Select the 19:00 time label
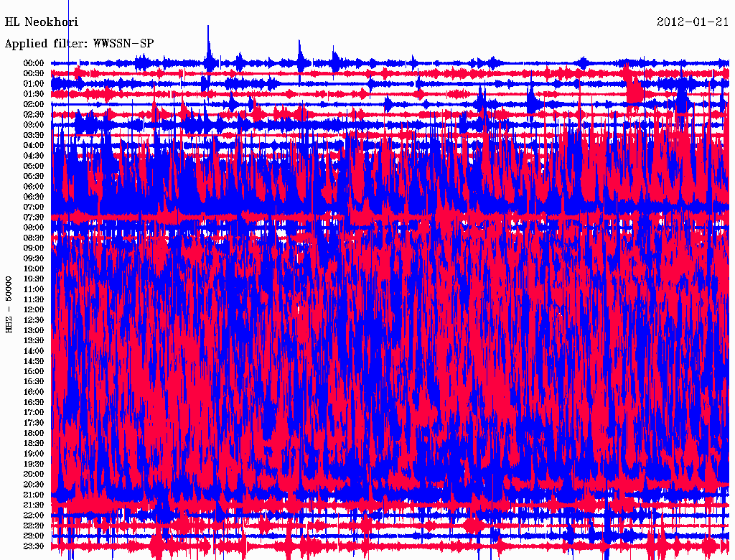This screenshot has width=735, height=560. tap(34, 454)
